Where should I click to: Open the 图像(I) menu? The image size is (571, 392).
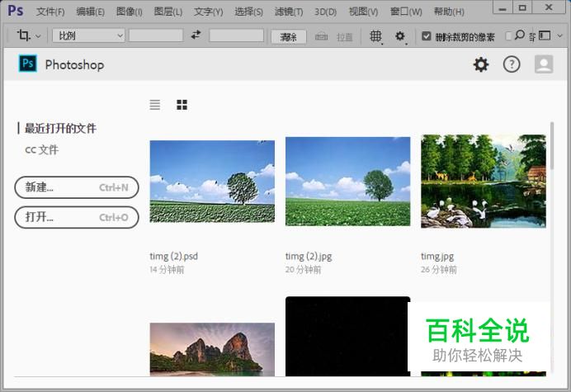click(x=130, y=12)
